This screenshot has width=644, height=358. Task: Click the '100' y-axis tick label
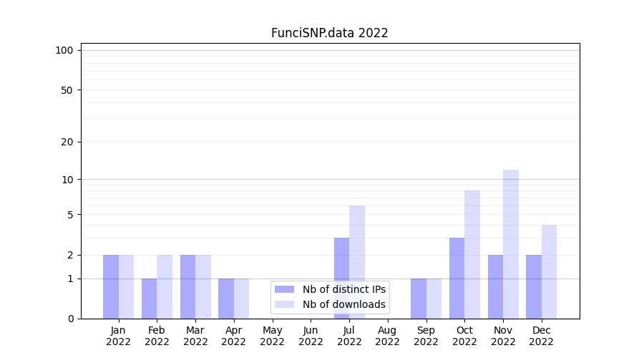(x=64, y=50)
